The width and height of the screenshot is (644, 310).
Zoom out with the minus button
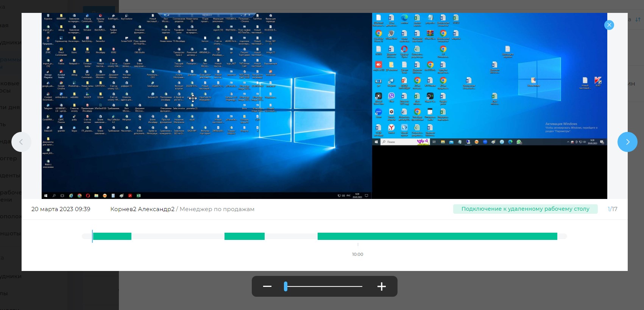267,286
